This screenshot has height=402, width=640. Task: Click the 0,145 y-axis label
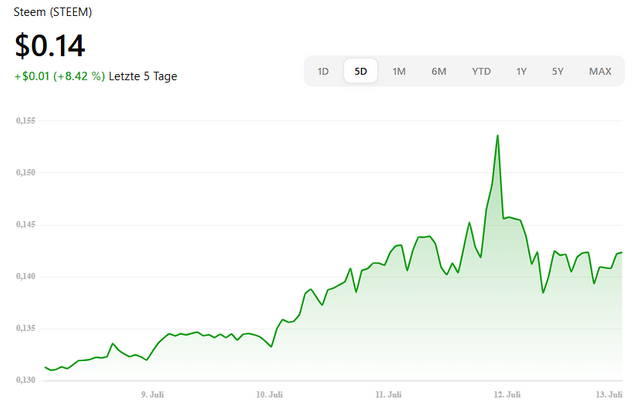pos(26,224)
